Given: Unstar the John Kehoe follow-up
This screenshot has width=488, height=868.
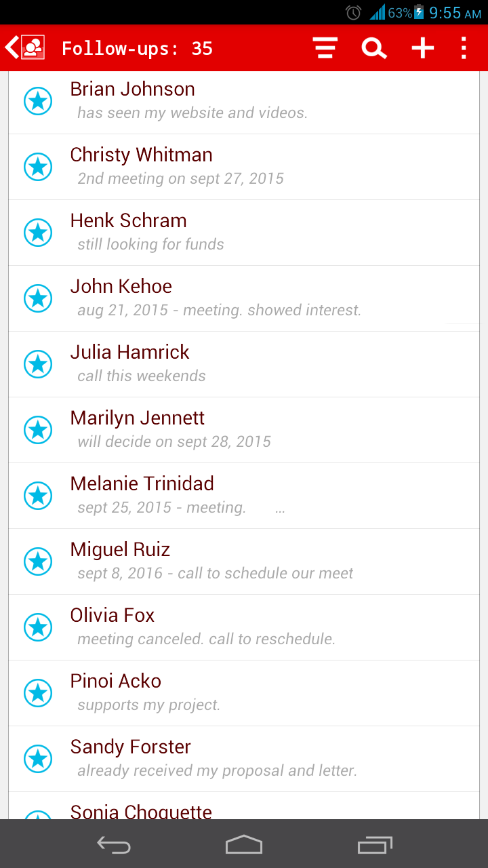Looking at the screenshot, I should click(38, 298).
